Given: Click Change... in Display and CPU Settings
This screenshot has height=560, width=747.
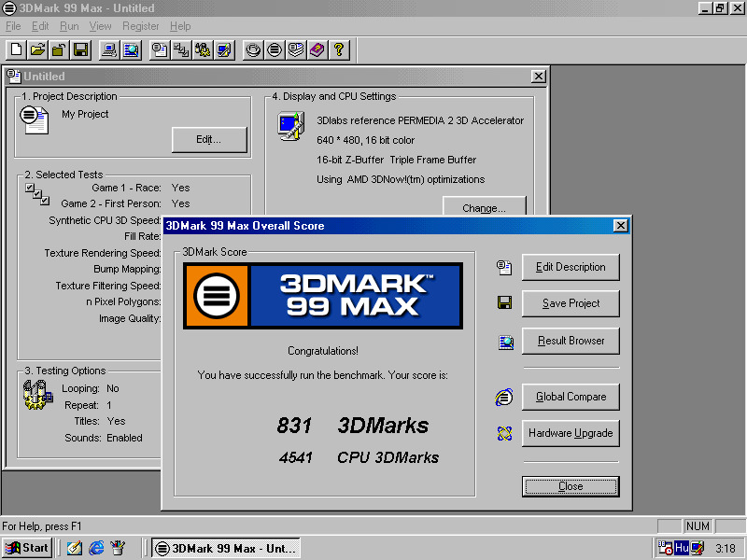Looking at the screenshot, I should [484, 206].
